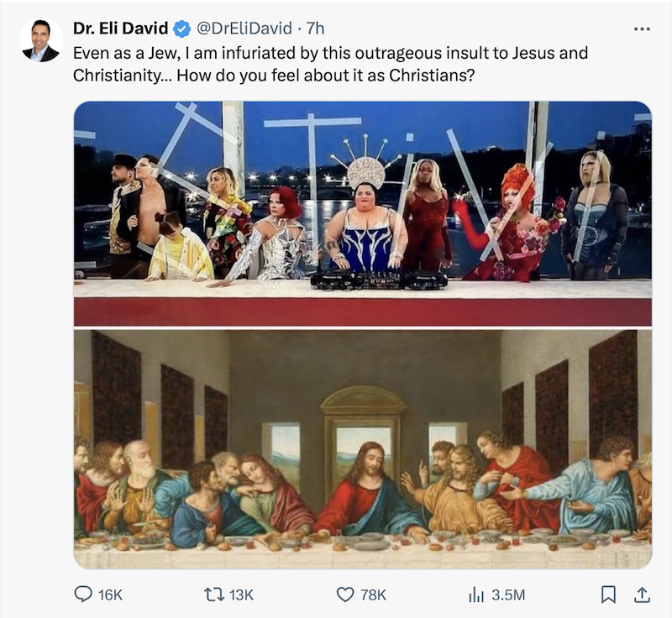Bookmark this post
Screen dimensions: 672x618
pos(609,594)
